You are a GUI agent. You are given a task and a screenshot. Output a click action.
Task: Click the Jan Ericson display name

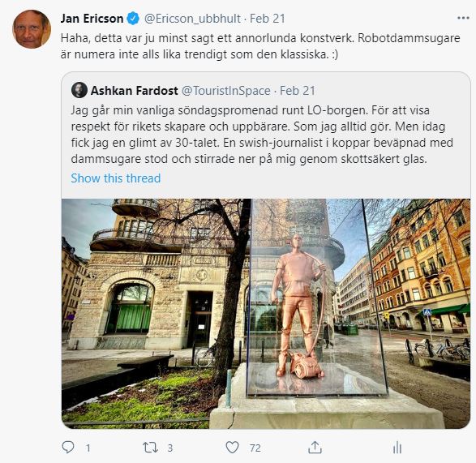pos(92,19)
